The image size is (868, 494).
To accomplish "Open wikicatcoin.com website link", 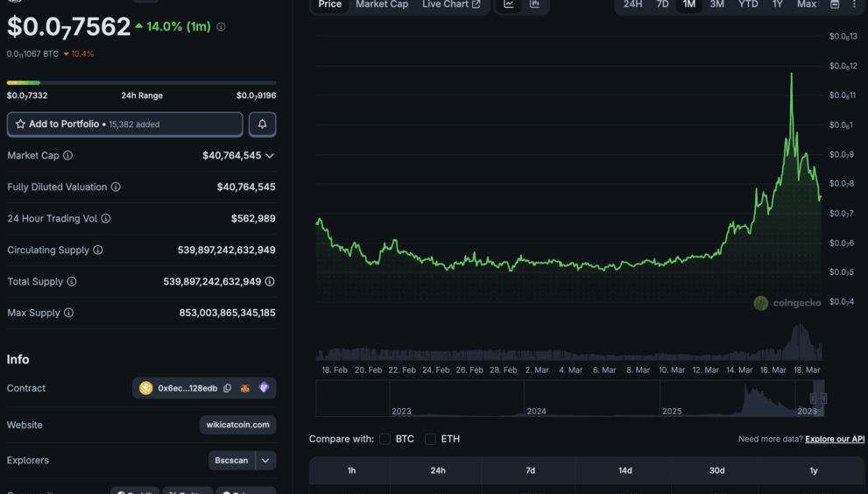I will pyautogui.click(x=237, y=425).
